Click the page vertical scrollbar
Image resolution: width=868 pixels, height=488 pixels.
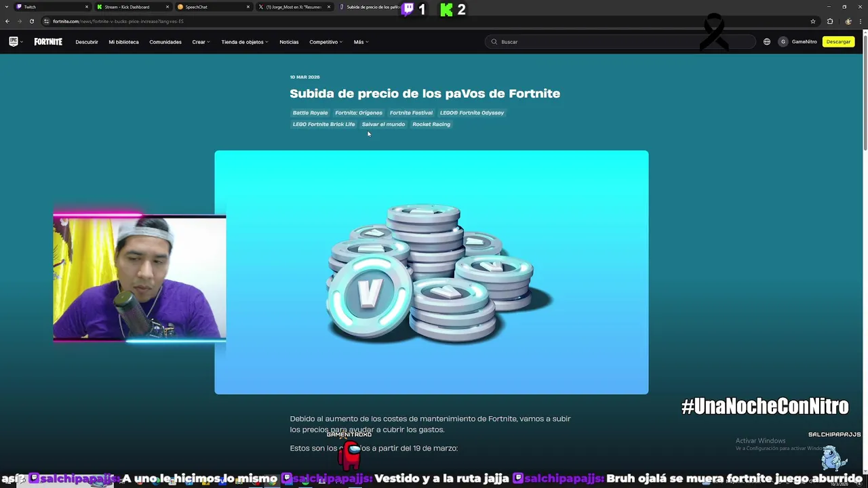[865, 91]
